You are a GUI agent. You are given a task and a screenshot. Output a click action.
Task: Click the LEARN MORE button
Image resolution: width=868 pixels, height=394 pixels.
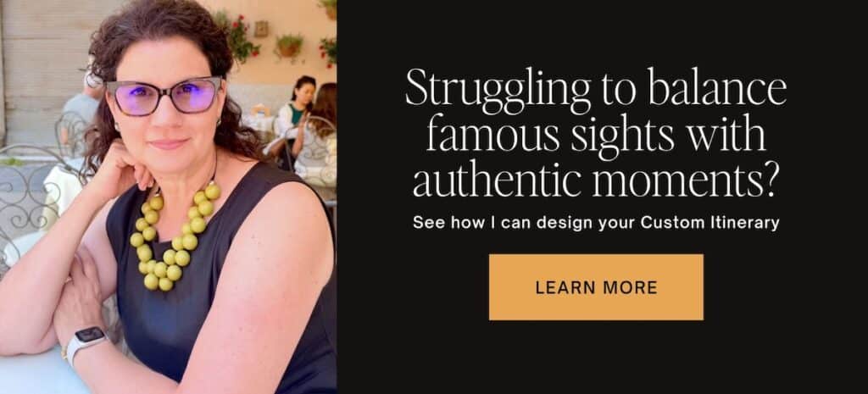click(x=596, y=287)
